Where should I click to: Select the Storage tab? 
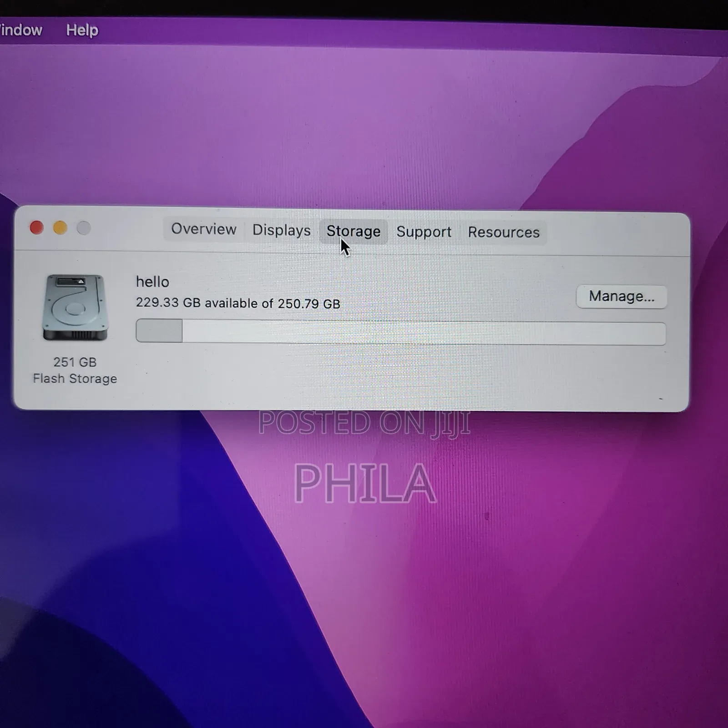(354, 231)
